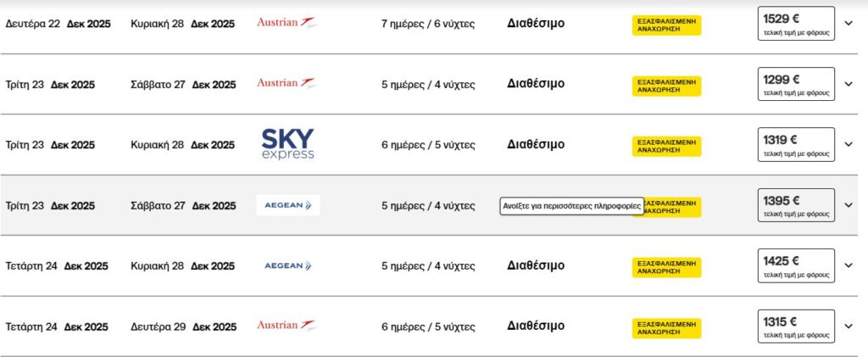Image resolution: width=868 pixels, height=357 pixels.
Task: Click the 1315 € price box
Action: tap(796, 326)
